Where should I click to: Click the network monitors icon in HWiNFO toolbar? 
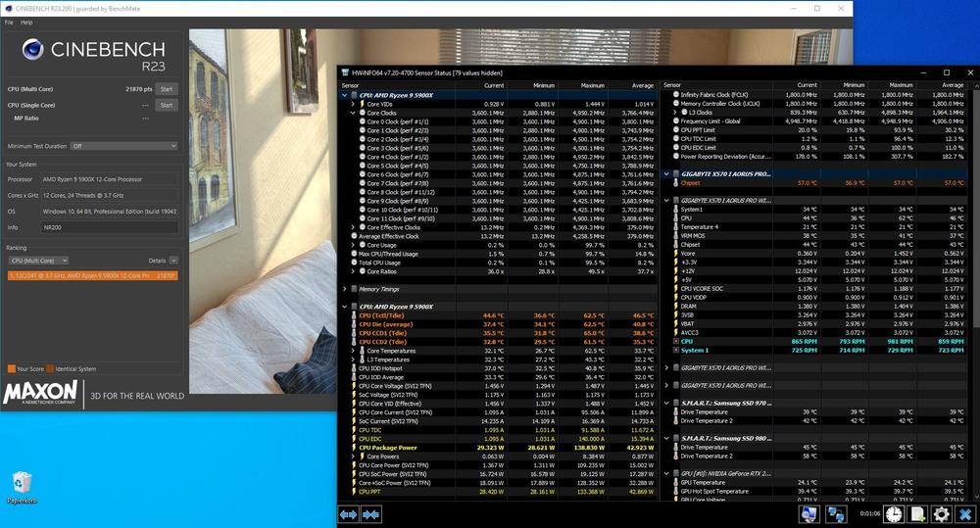tap(837, 514)
